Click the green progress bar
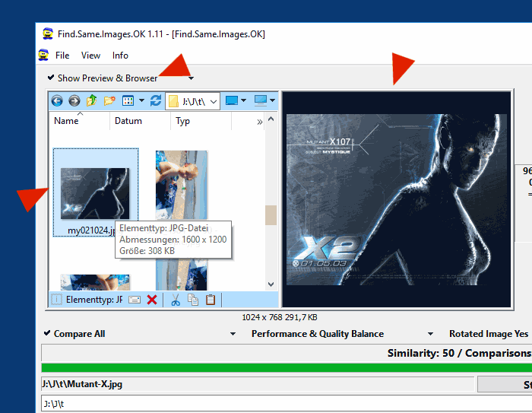Image resolution: width=532 pixels, height=413 pixels. tap(287, 368)
